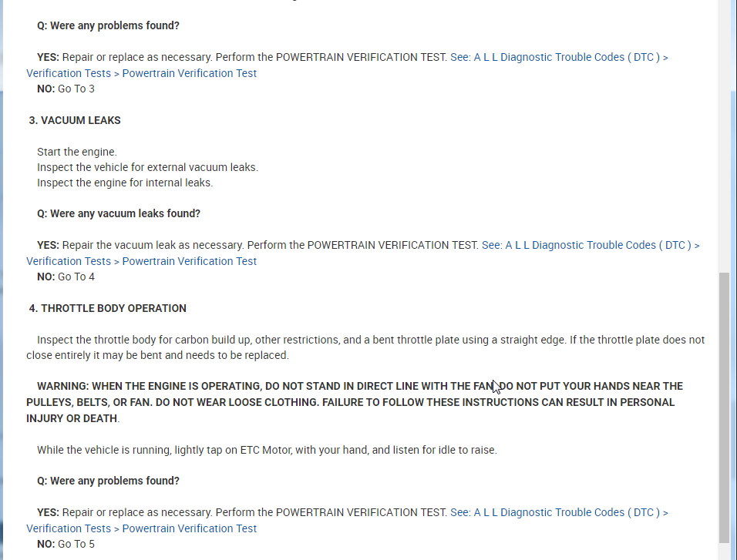Image resolution: width=737 pixels, height=560 pixels.
Task: Click the vertical scrollbar thumb
Action: [x=723, y=407]
